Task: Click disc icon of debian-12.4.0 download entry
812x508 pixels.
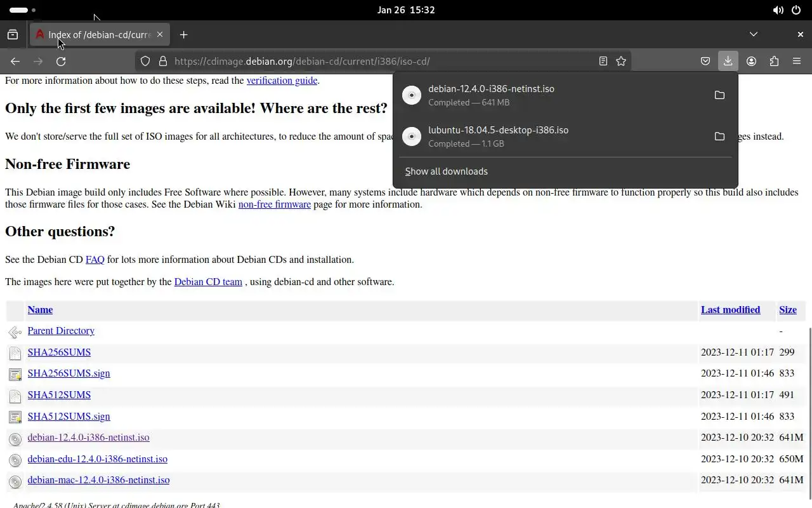Action: click(412, 95)
